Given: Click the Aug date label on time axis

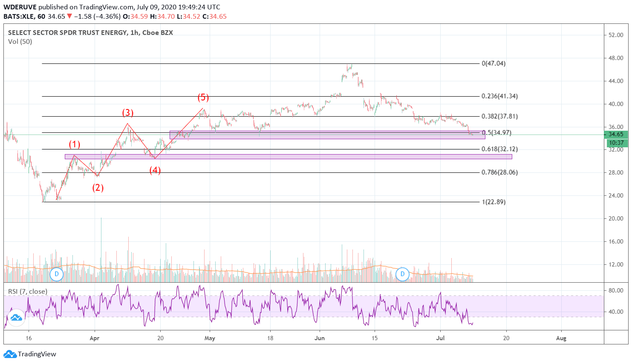Looking at the screenshot, I should pos(561,338).
